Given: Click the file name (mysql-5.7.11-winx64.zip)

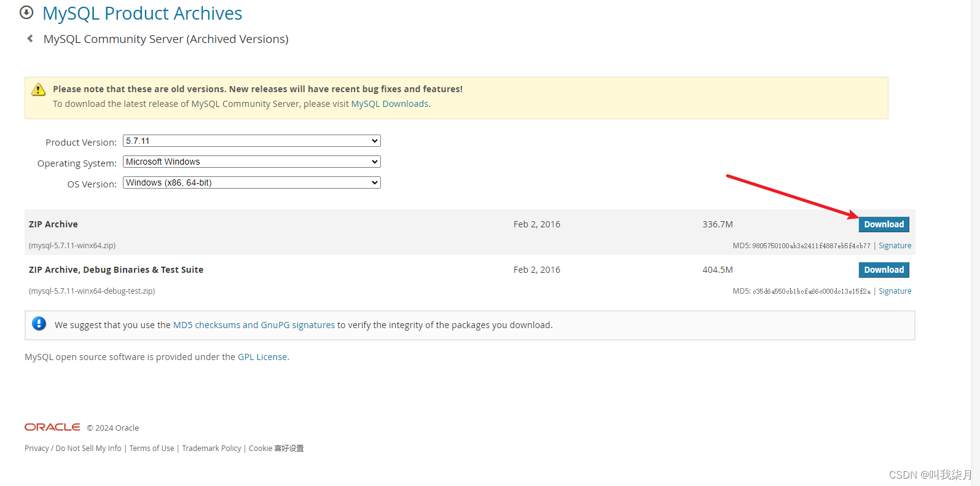Looking at the screenshot, I should 72,246.
